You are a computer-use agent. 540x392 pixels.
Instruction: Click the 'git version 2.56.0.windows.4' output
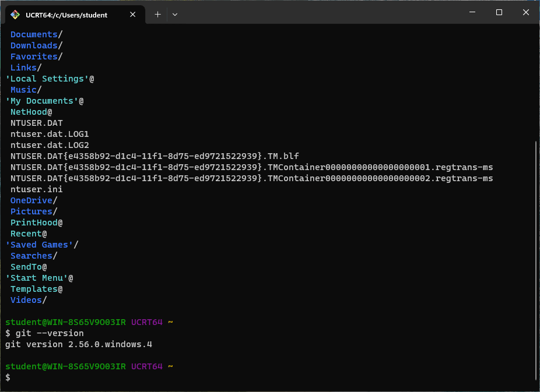coord(79,344)
